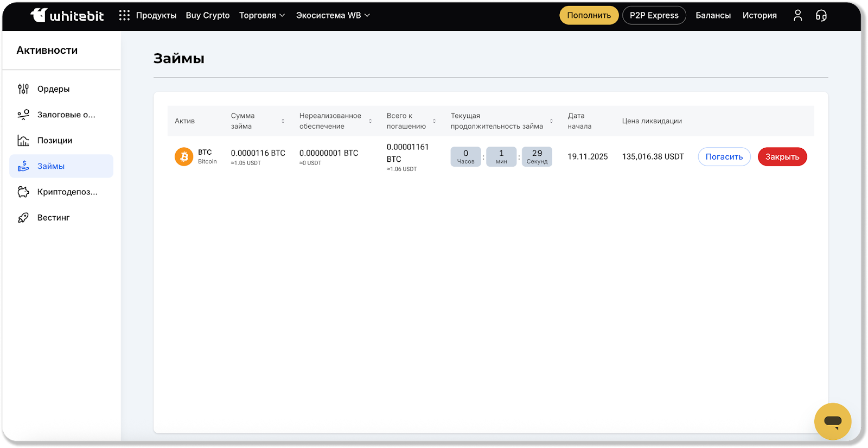Open the user profile icon
The height and width of the screenshot is (448, 868).
click(797, 15)
